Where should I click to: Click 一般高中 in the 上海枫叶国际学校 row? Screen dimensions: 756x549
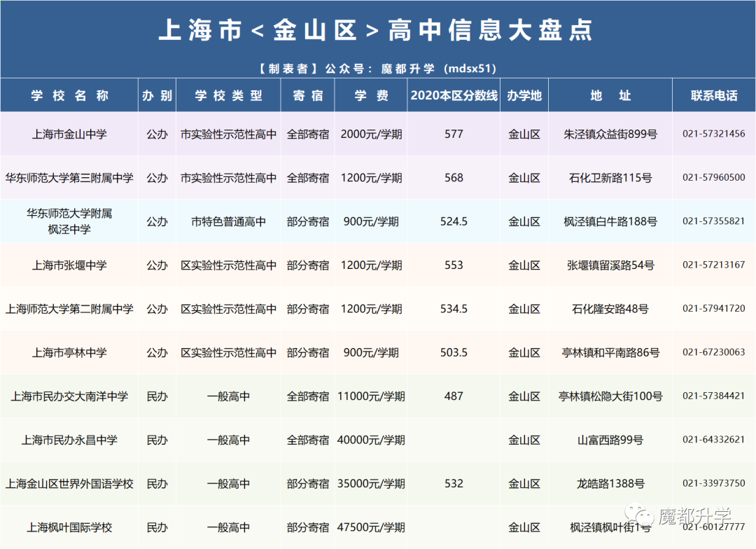click(228, 527)
